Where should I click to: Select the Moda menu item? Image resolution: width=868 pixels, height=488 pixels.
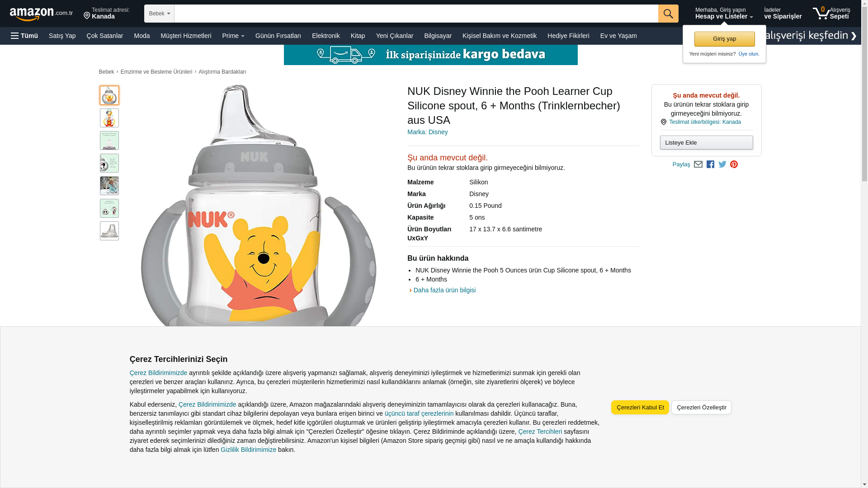click(x=142, y=36)
